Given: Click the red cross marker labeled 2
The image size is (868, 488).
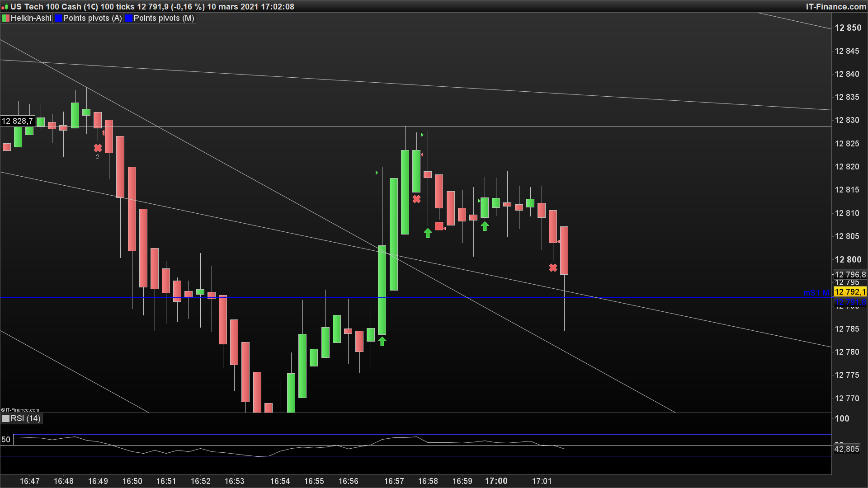Looking at the screenshot, I should point(98,148).
